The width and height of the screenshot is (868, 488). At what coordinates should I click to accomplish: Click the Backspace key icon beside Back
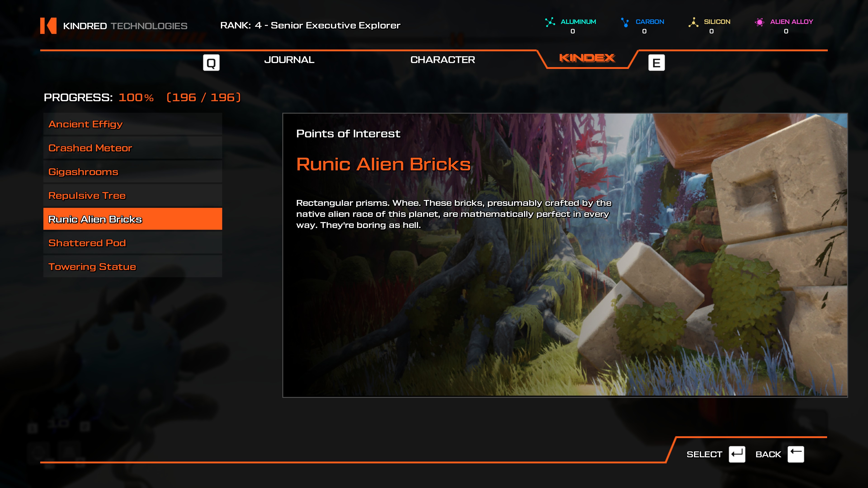coord(796,454)
